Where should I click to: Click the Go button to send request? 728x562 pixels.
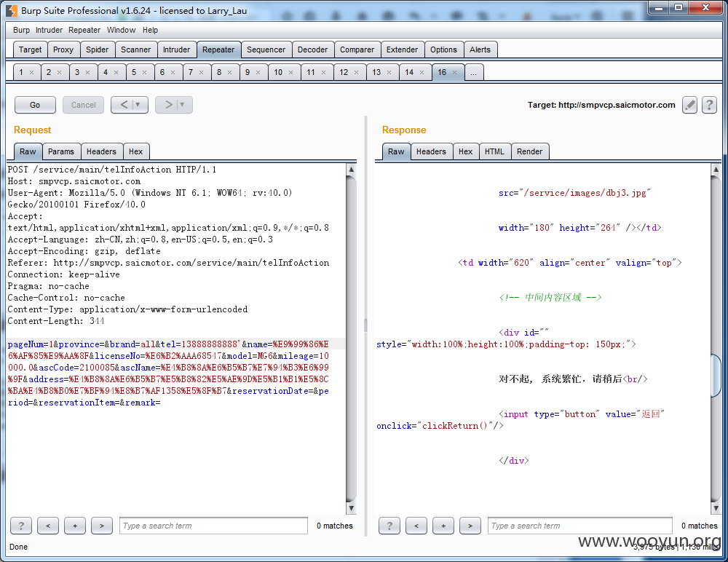[x=35, y=105]
